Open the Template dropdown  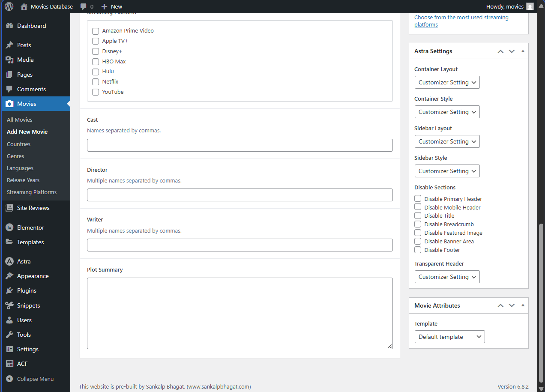pos(450,337)
